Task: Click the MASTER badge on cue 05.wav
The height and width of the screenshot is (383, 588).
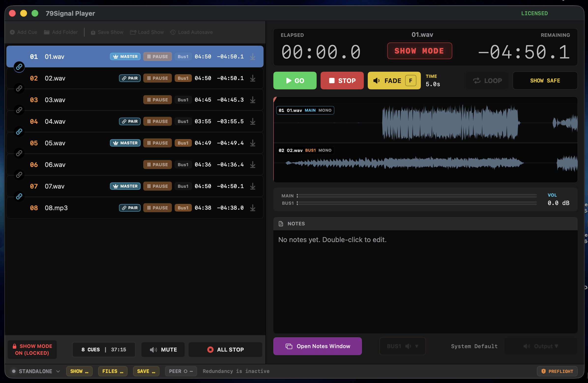Action: [x=125, y=143]
